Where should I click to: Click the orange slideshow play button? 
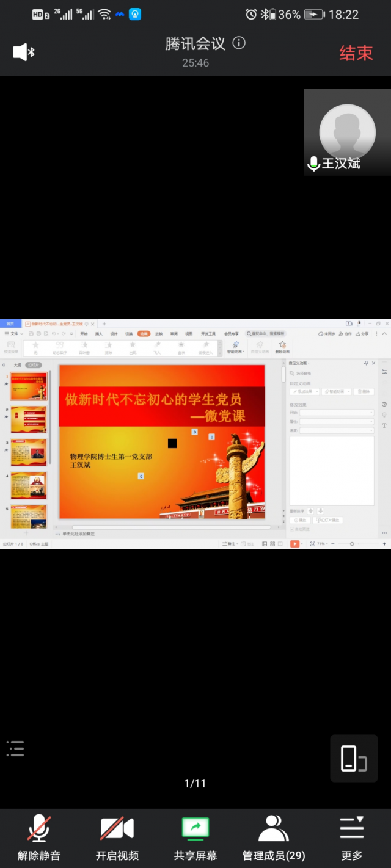click(x=294, y=544)
